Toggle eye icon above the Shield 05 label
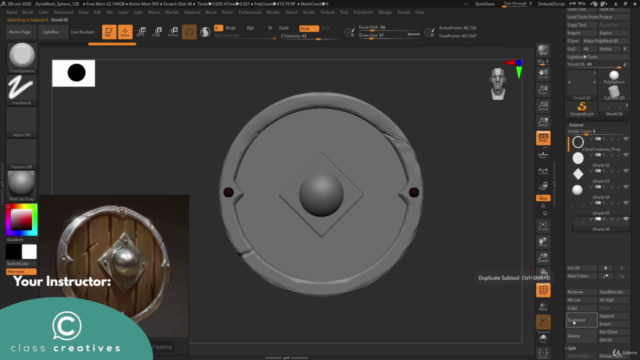This screenshot has height=360, width=640. pyautogui.click(x=626, y=203)
